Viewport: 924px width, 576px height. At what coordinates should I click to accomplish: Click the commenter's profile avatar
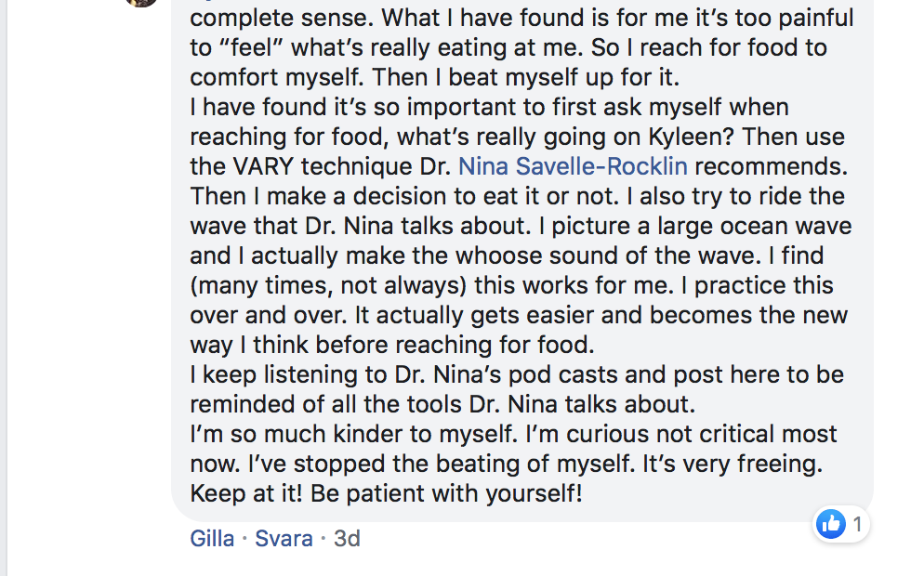(x=141, y=3)
